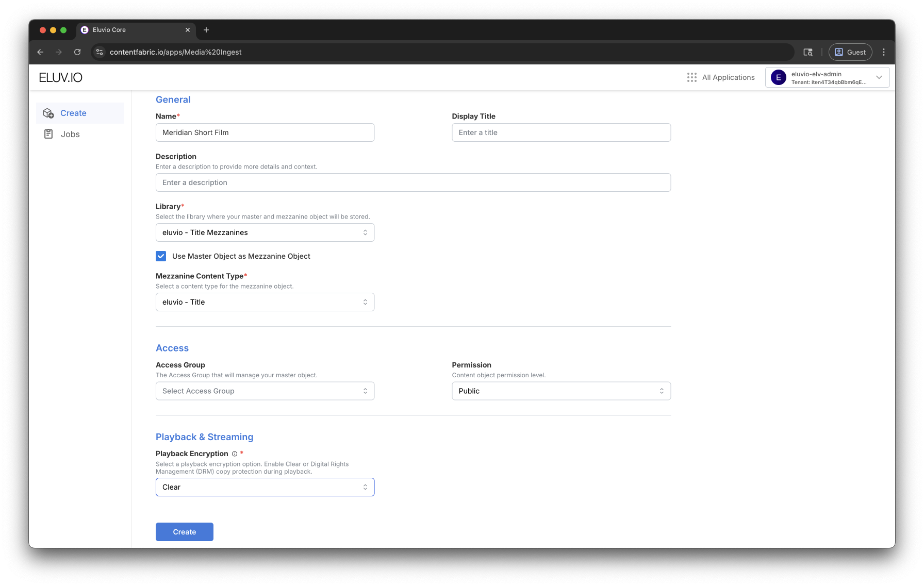Viewport: 924px width, 586px height.
Task: Click the Display Title input field
Action: pos(561,132)
